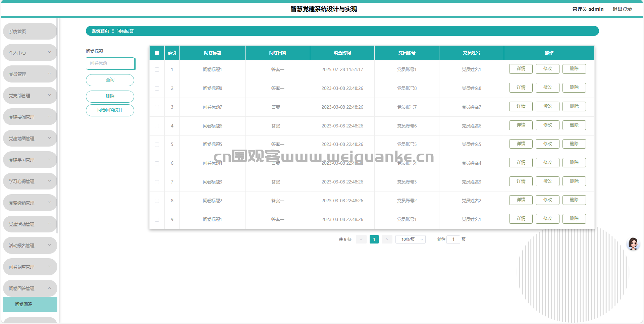View 详情 for the 问卷标题5 row
This screenshot has width=644, height=324.
point(521,144)
